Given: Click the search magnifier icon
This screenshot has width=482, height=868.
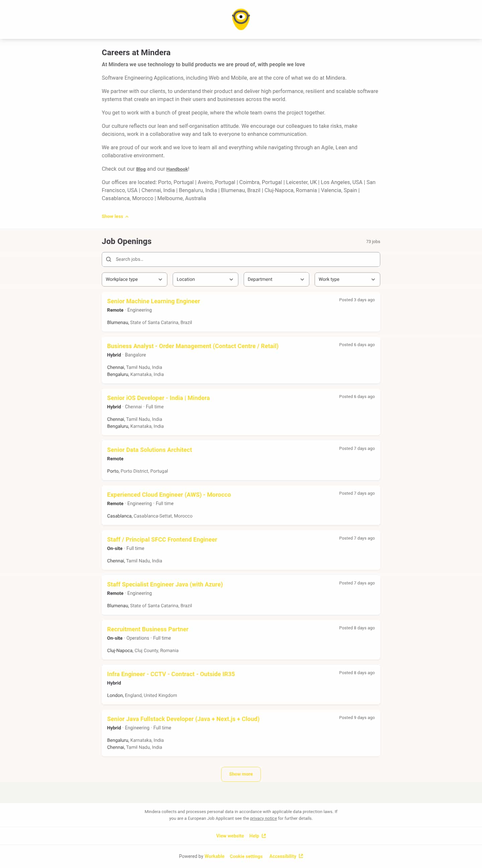Looking at the screenshot, I should (x=108, y=259).
